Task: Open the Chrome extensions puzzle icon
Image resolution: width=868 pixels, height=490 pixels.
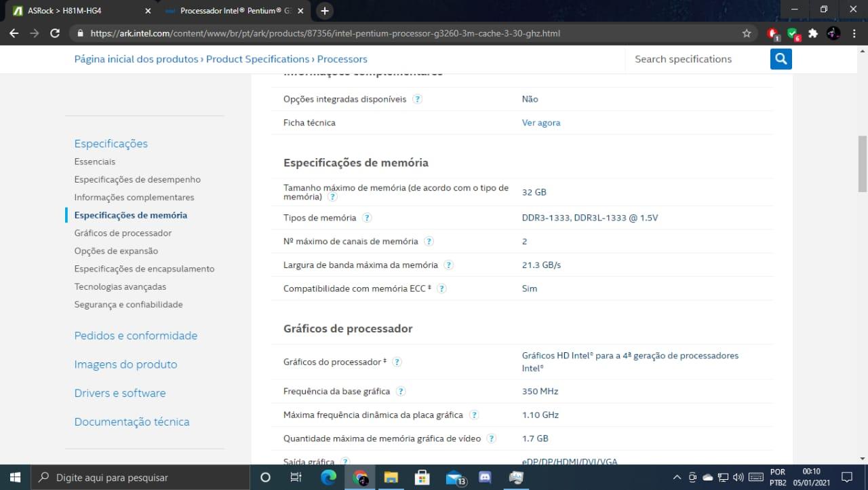Action: (x=813, y=33)
